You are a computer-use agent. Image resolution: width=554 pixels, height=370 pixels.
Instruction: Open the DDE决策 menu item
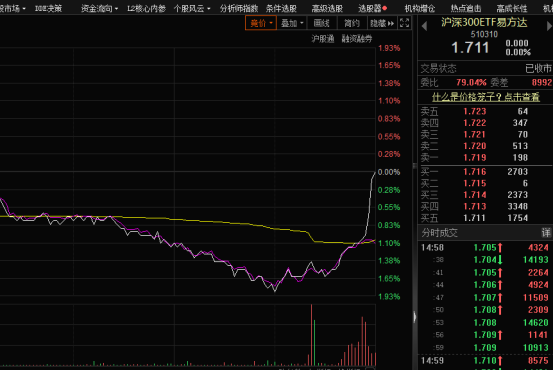[48, 8]
